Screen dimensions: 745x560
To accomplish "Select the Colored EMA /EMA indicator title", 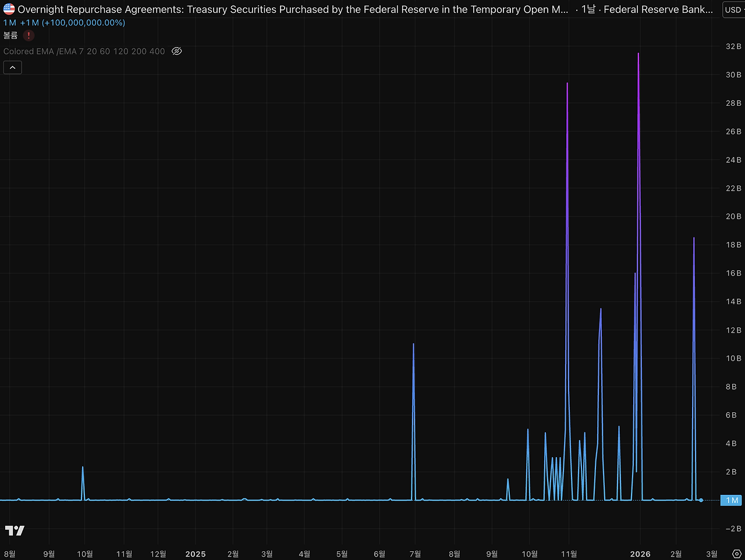I will tap(84, 51).
